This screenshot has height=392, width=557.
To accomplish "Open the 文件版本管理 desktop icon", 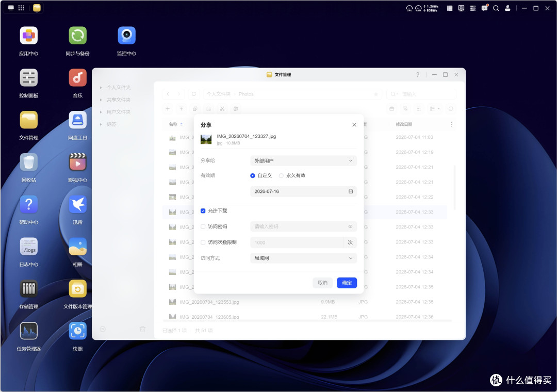I will (x=78, y=289).
